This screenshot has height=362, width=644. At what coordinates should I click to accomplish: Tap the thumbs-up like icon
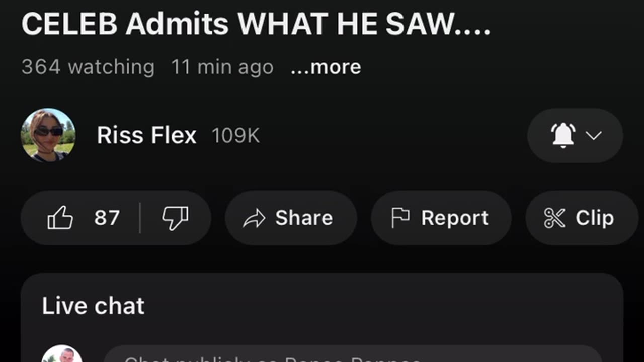[60, 218]
